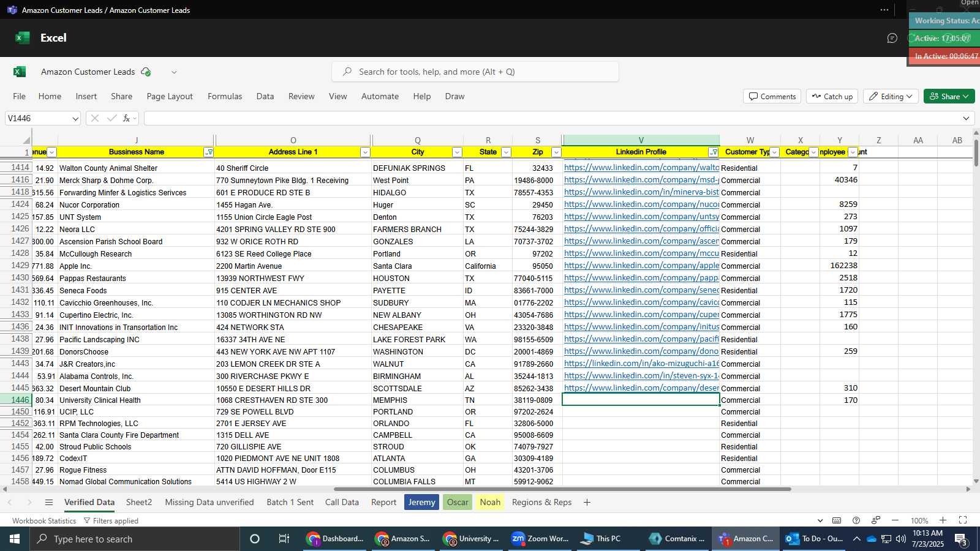Screen dimensions: 980x551
Task: Switch to the Jeremy sheet tab
Action: [421, 502]
